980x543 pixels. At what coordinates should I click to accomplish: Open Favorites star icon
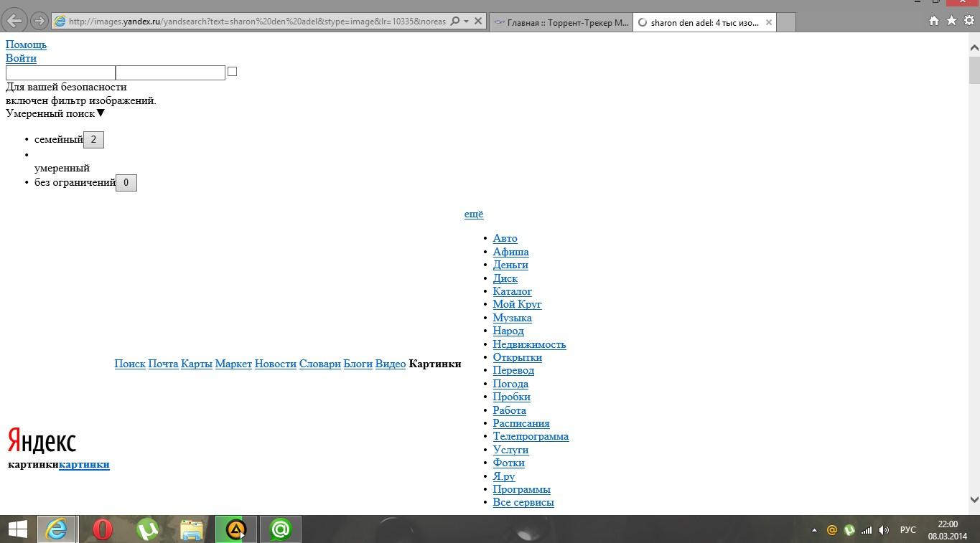[x=951, y=21]
